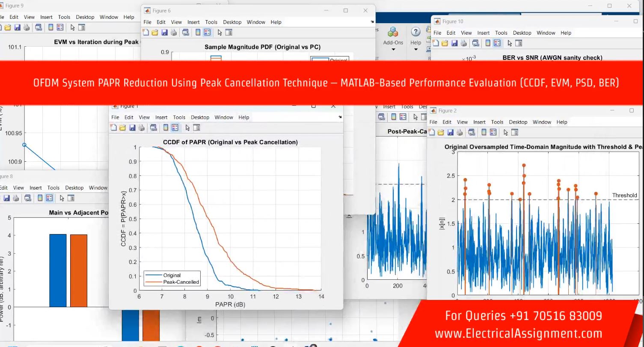Expand the Add-Ons dropdown in MATLAB ribbon
This screenshot has width=644, height=347.
(x=393, y=50)
